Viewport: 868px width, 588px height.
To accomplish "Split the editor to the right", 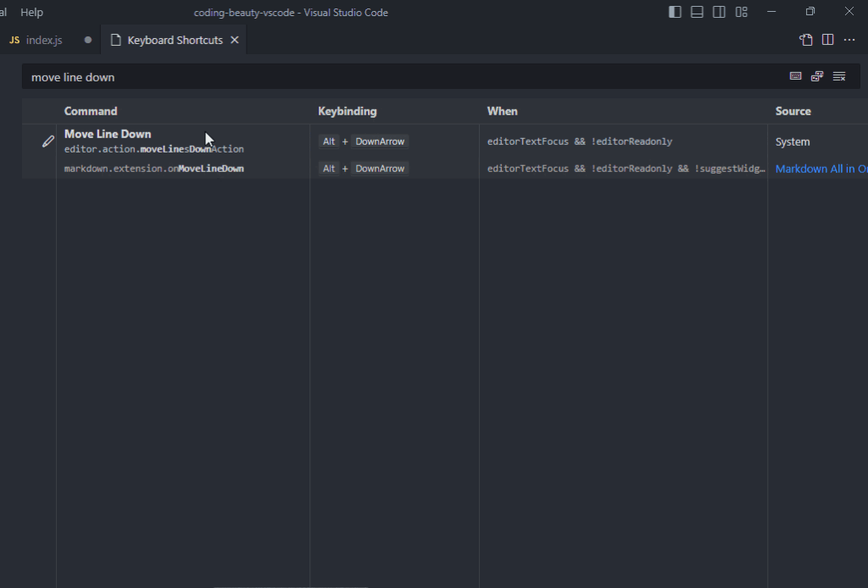I will 828,40.
